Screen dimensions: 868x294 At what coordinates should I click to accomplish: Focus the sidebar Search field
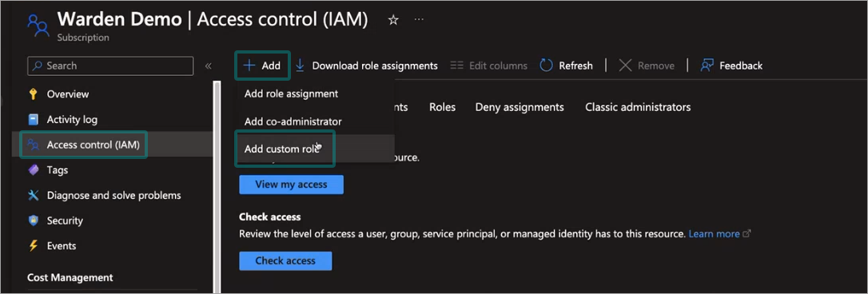(x=110, y=66)
